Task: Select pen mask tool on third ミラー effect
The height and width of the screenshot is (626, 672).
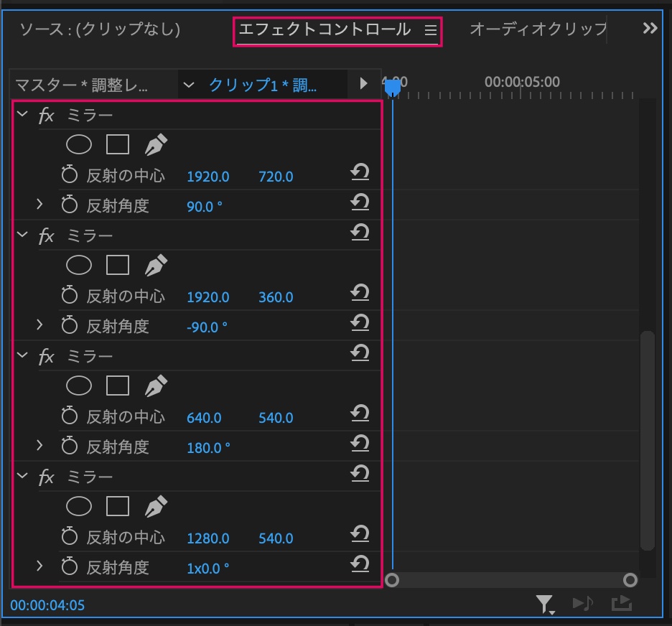Action: coord(156,386)
